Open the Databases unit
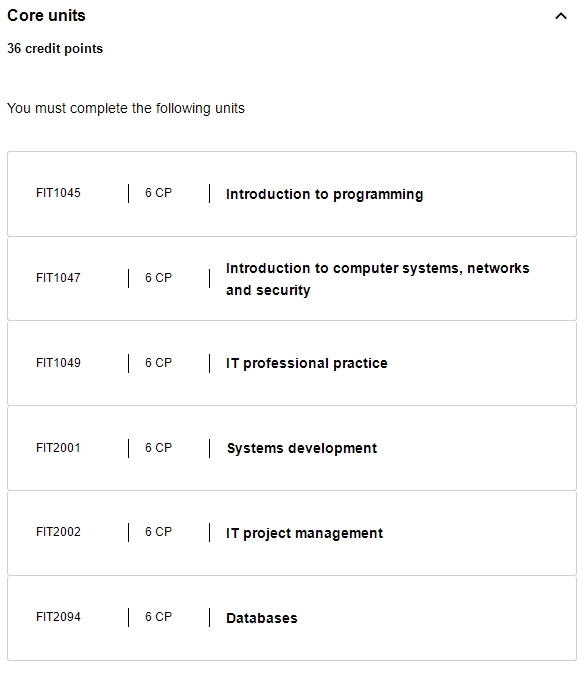Screen dimensions: 584x675 coord(262,618)
